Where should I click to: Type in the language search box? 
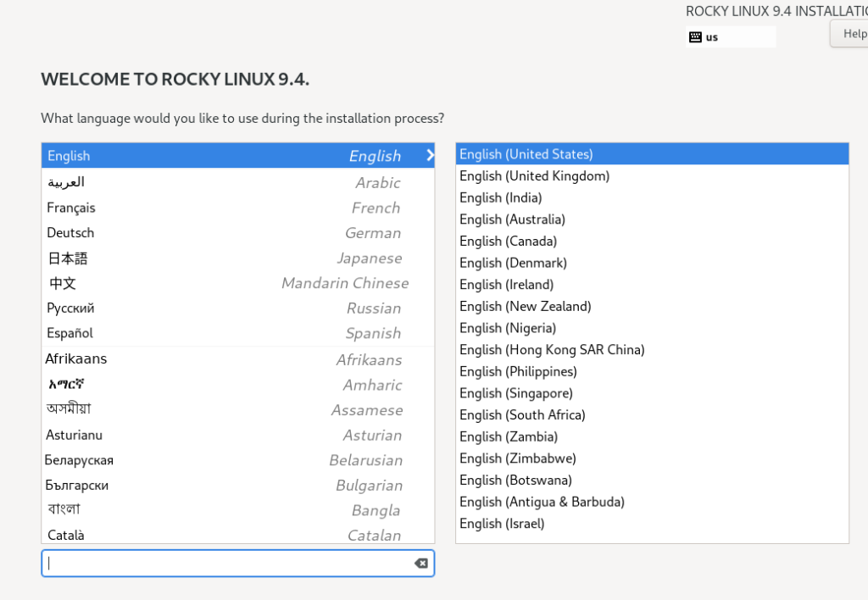tap(229, 564)
